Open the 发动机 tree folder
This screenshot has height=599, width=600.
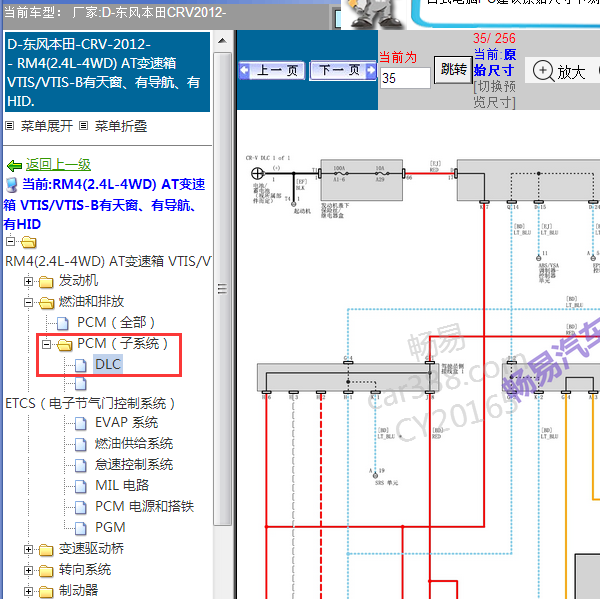[x=78, y=281]
